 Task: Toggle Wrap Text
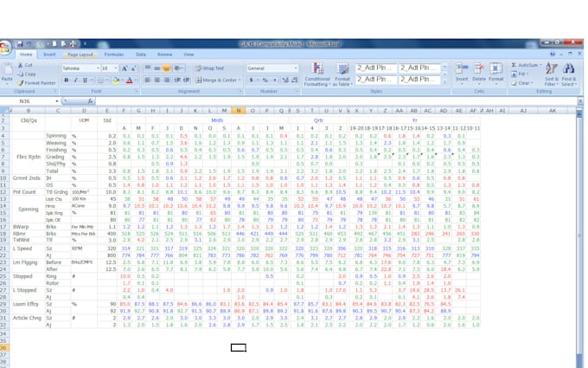point(209,68)
